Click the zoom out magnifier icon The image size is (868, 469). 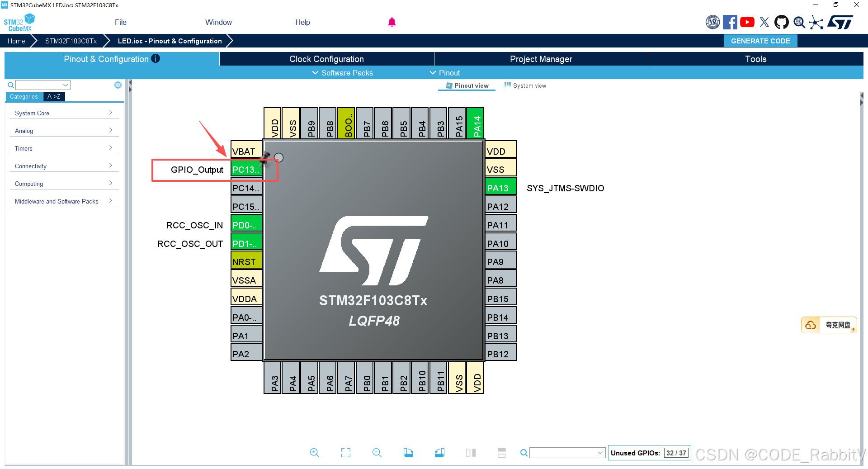pyautogui.click(x=377, y=453)
